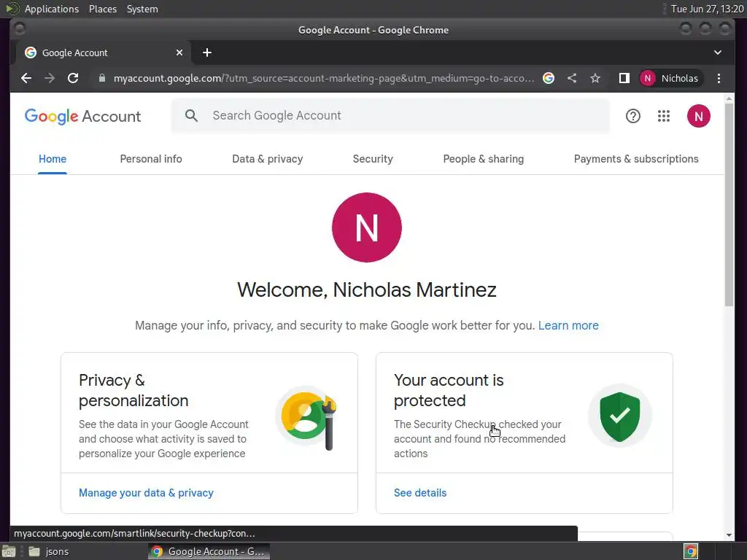Focus the Search Google Account field
This screenshot has height=560, width=747.
click(x=390, y=115)
